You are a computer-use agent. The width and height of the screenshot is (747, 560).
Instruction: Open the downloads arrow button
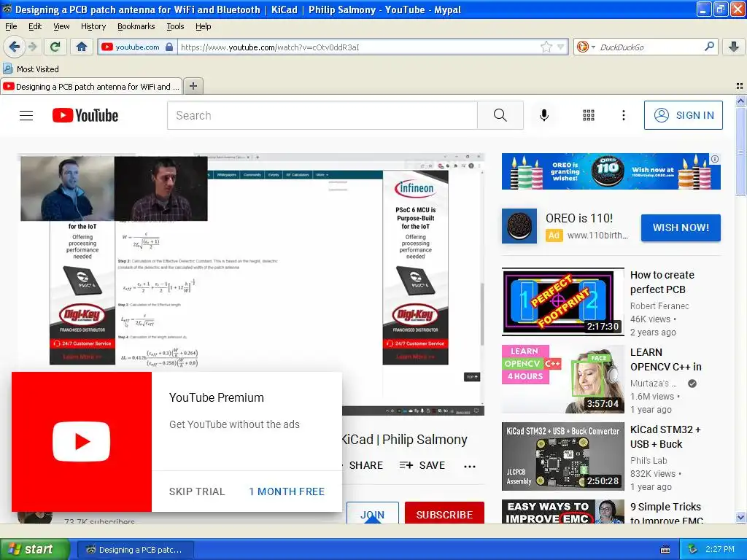(x=734, y=47)
